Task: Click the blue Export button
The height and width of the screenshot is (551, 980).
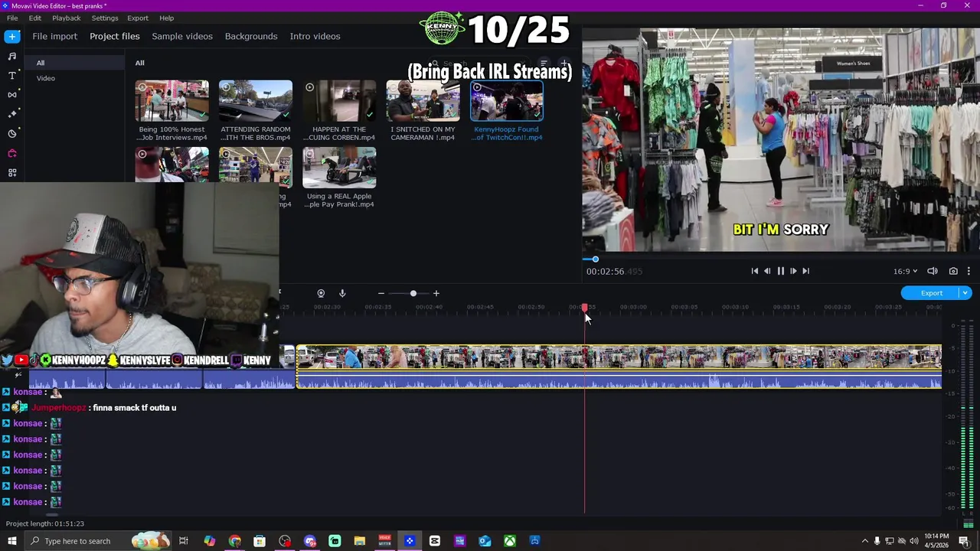Action: [x=931, y=293]
